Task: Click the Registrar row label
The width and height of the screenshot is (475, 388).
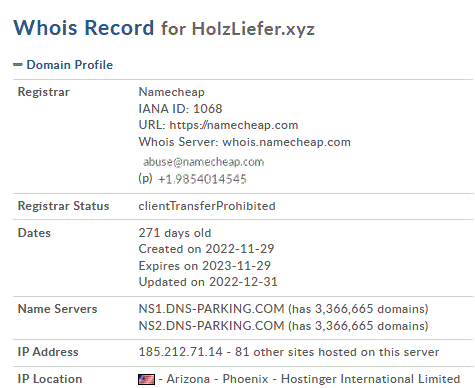Action: pyautogui.click(x=44, y=92)
